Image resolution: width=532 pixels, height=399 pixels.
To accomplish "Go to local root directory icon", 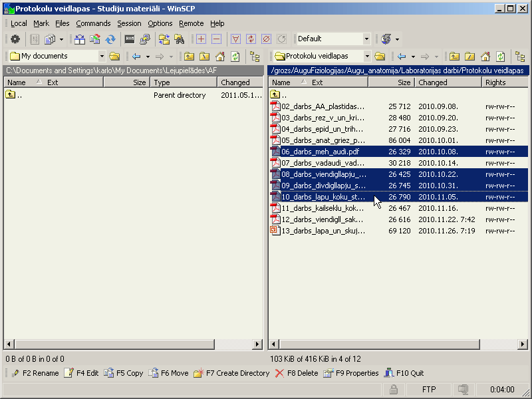I will pos(205,56).
